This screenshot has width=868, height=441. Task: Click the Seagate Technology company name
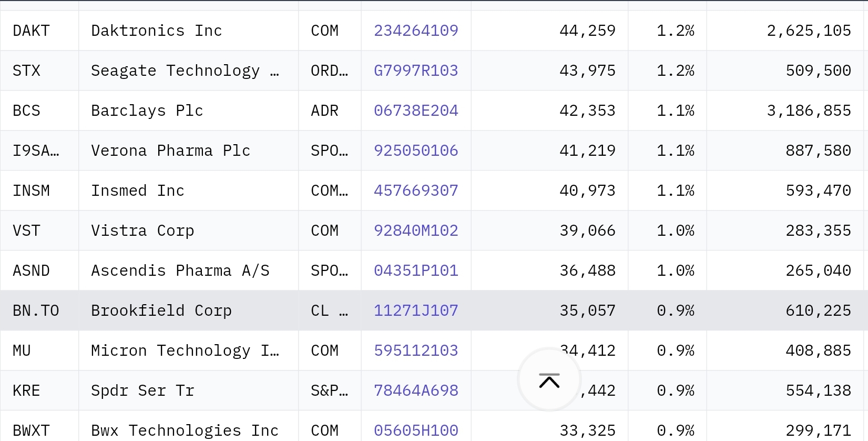(x=185, y=71)
